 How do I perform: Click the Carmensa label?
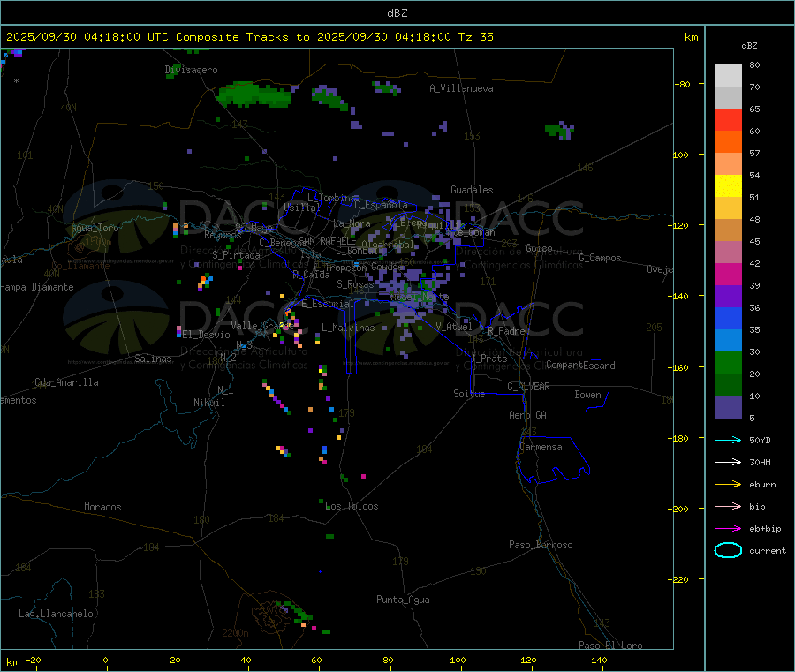[541, 447]
